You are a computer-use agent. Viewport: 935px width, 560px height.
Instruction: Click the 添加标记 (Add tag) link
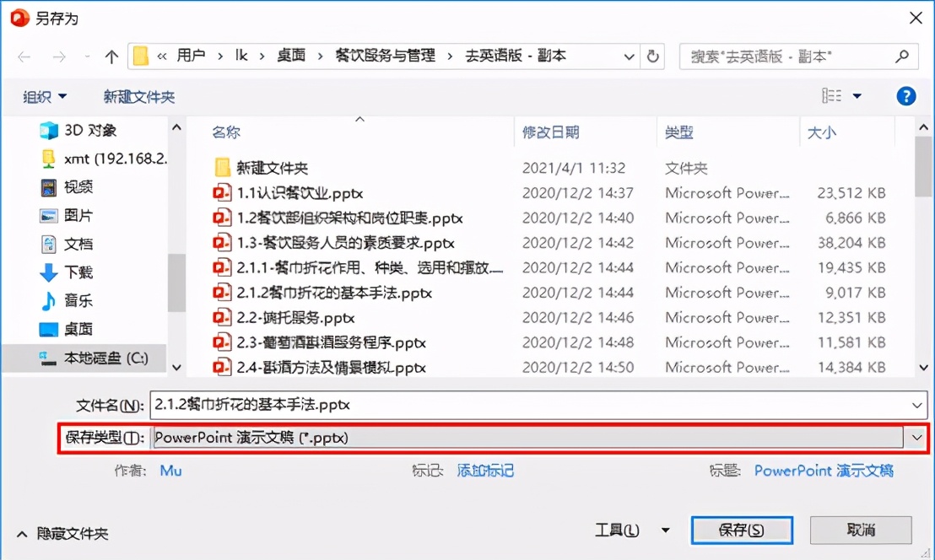pyautogui.click(x=484, y=472)
